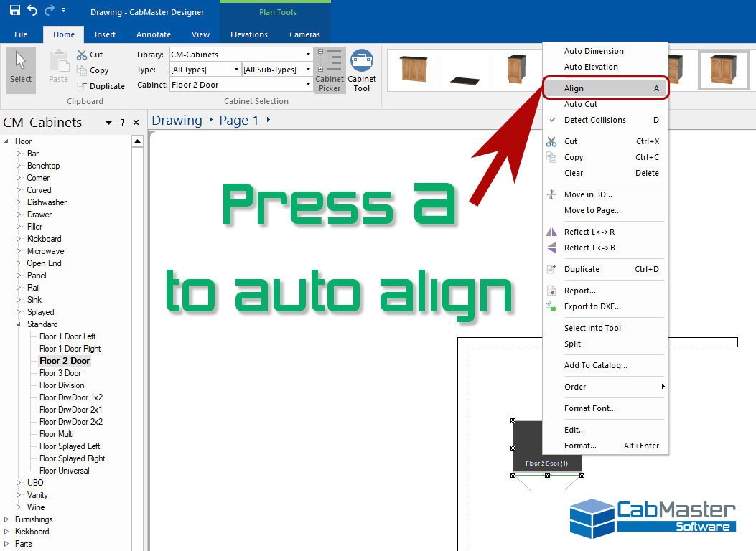Select the two-door wooden cabinet thumbnail

(414, 68)
